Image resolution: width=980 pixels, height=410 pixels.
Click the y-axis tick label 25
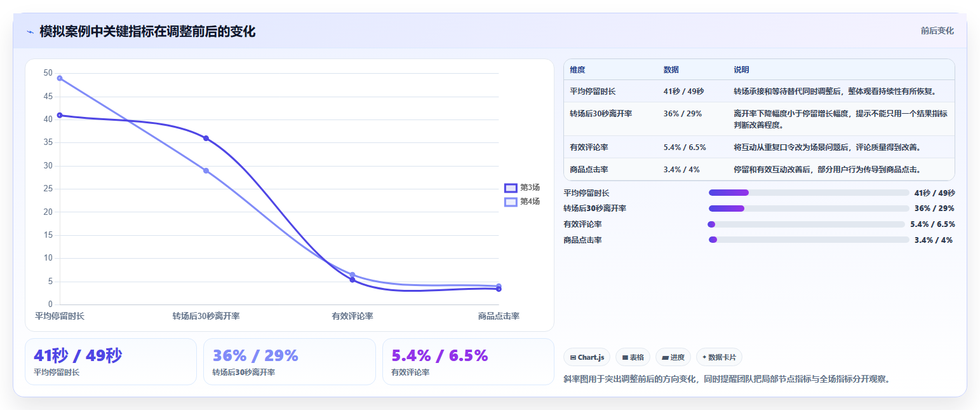48,189
